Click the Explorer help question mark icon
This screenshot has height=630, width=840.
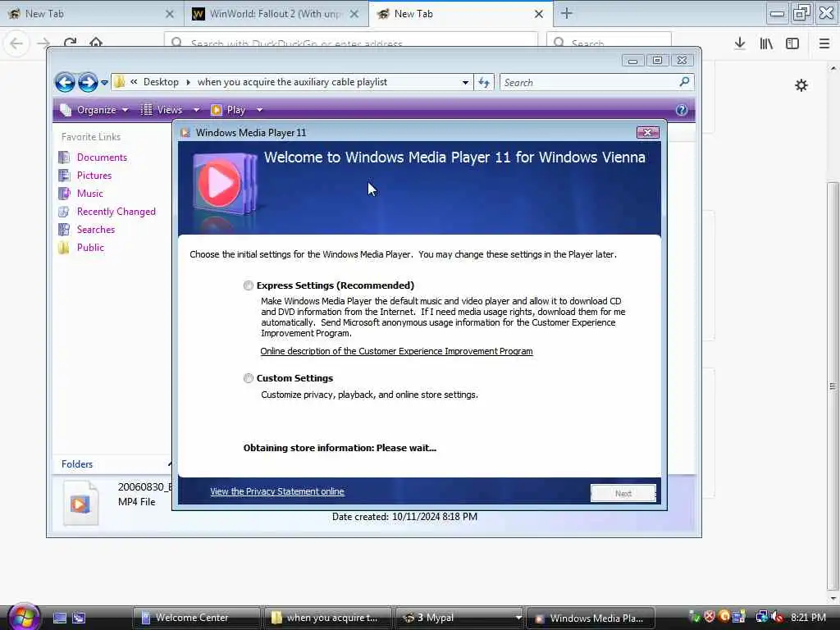[x=682, y=110]
